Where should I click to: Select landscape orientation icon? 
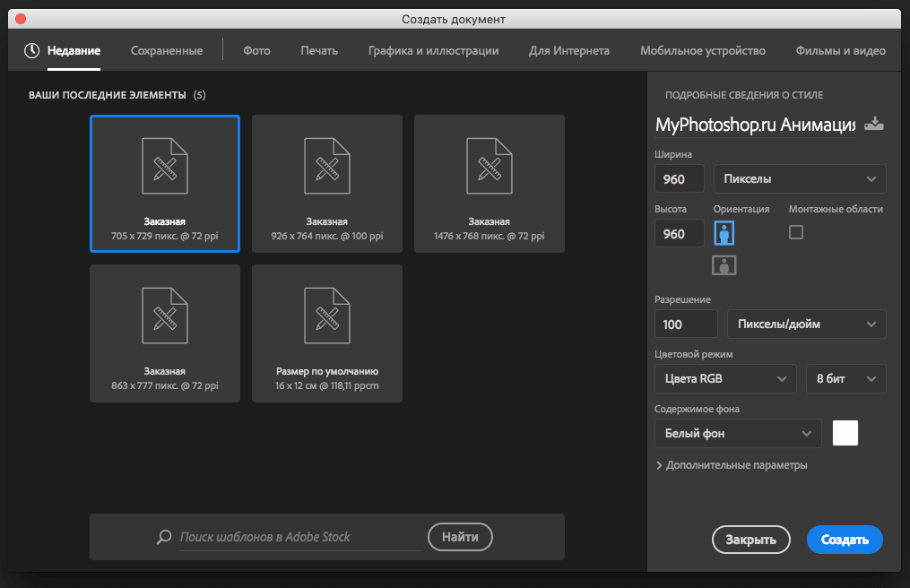(724, 264)
